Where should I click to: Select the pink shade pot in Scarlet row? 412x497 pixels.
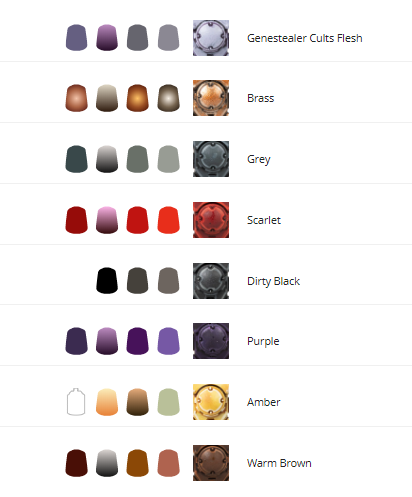tap(107, 220)
